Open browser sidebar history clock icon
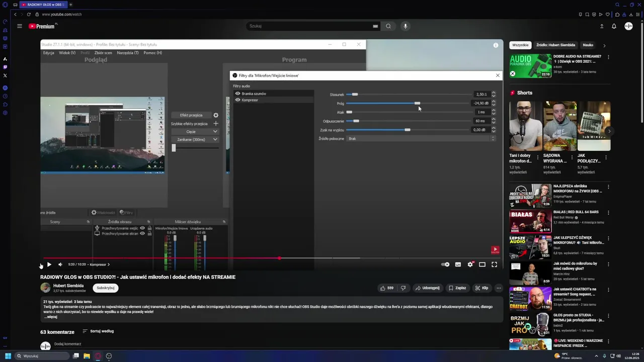This screenshot has width=644, height=362. (x=5, y=96)
